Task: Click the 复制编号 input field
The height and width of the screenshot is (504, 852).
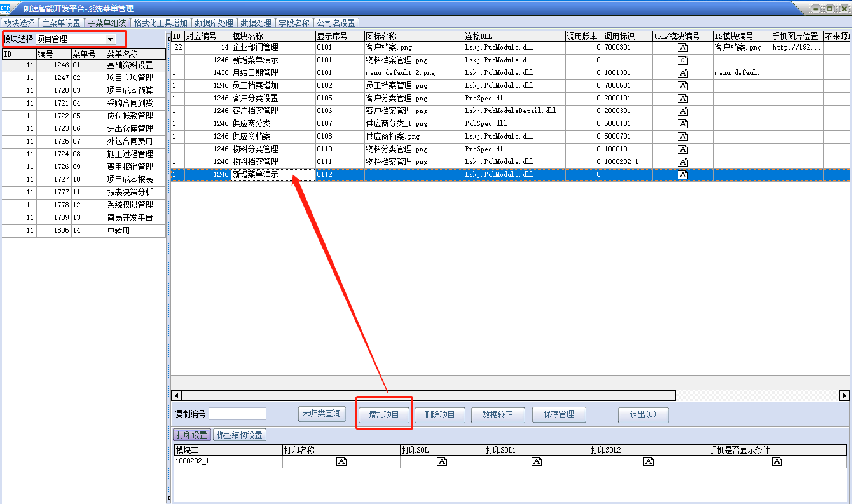Action: pos(237,414)
